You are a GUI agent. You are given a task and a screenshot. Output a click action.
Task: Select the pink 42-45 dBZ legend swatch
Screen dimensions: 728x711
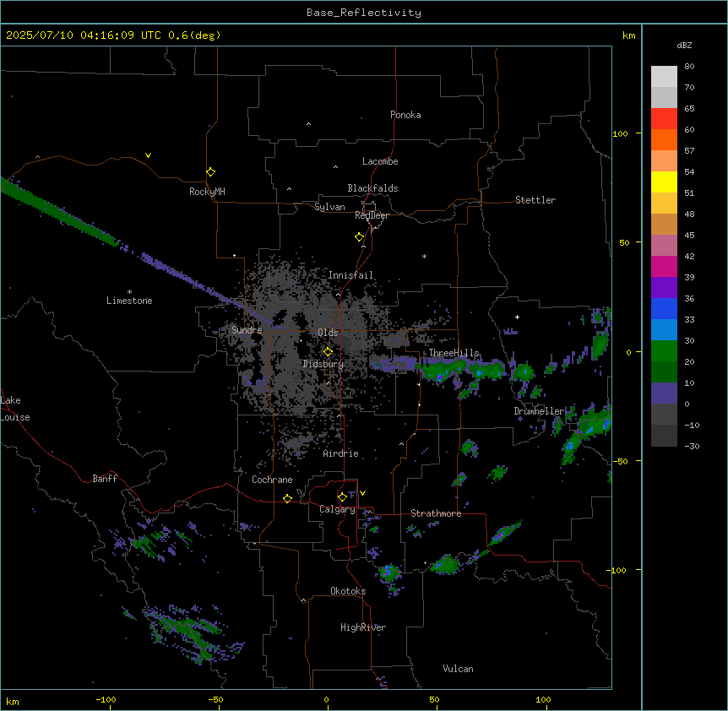[x=664, y=246]
